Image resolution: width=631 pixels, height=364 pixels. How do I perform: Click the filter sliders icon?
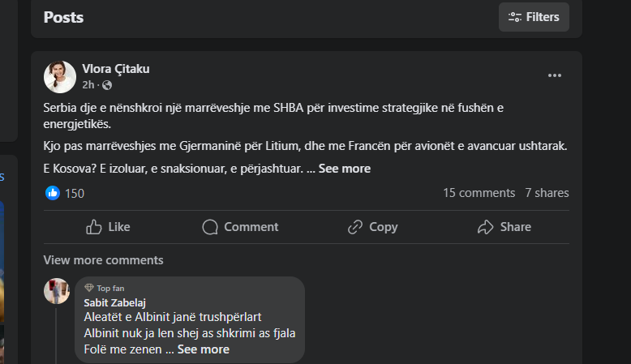pos(515,17)
